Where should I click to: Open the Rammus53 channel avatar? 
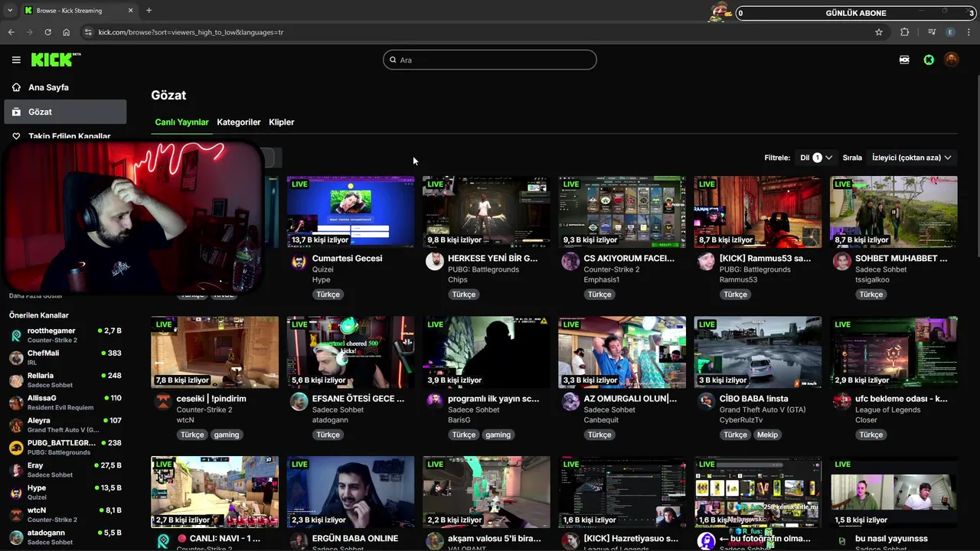(x=706, y=262)
